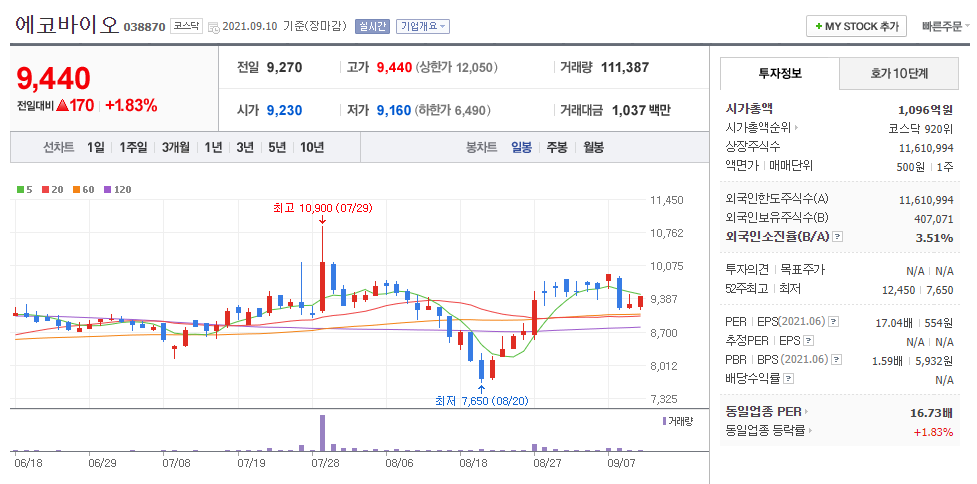Open the 빠른주문 dropdown

click(x=946, y=26)
